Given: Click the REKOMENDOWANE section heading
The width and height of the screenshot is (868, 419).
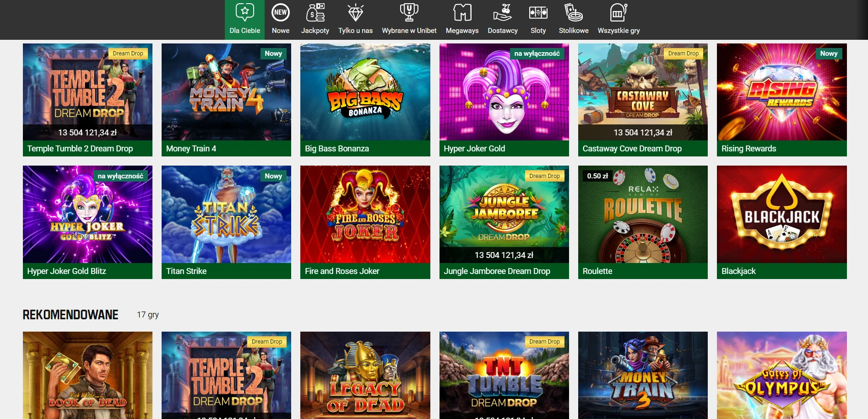Looking at the screenshot, I should tap(71, 315).
